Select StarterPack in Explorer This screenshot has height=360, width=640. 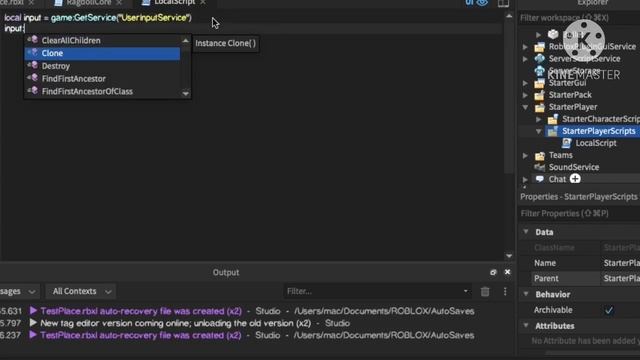(570, 95)
